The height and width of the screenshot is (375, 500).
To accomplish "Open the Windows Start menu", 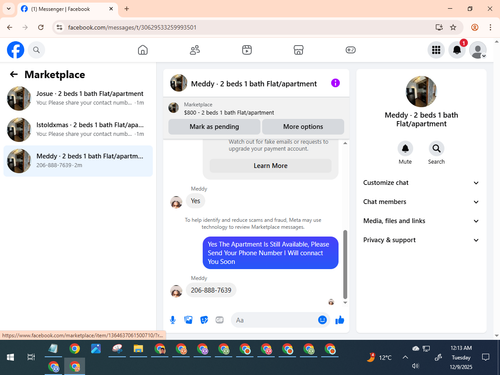I will click(10, 357).
